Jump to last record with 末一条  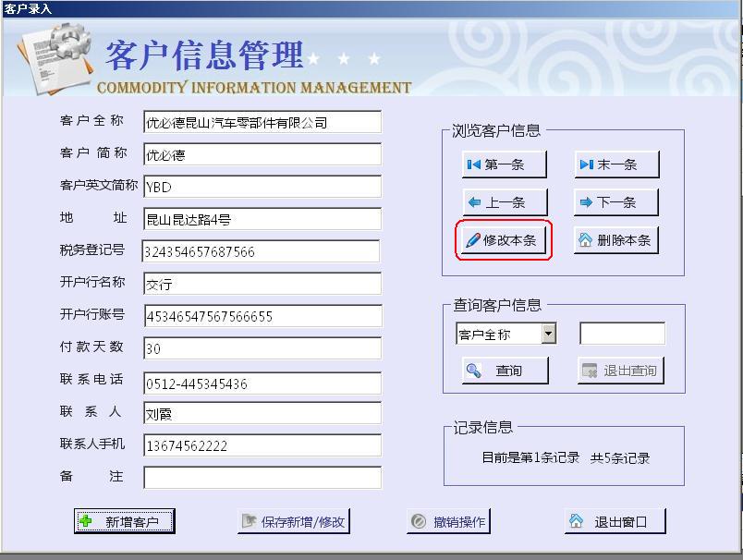pos(616,164)
